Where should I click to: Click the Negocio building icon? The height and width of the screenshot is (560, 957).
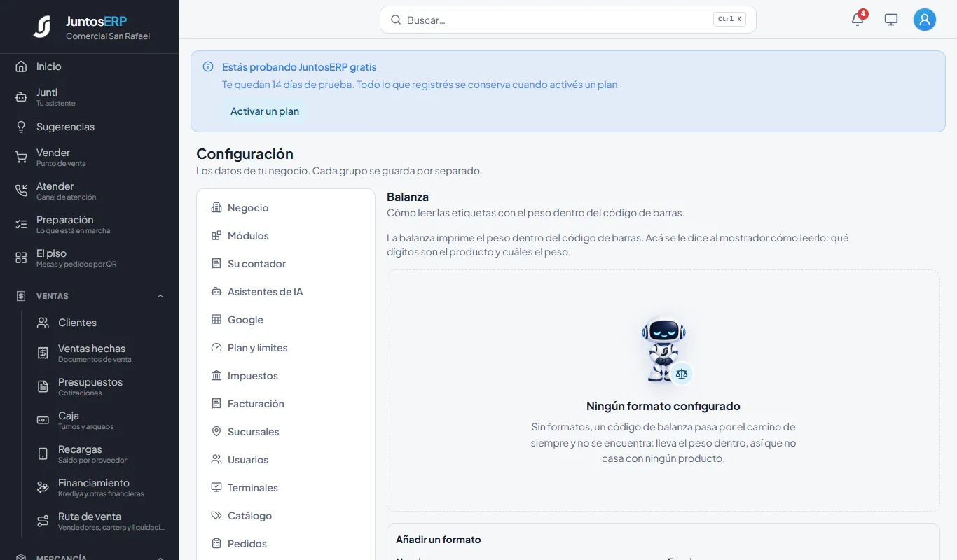[x=216, y=208]
